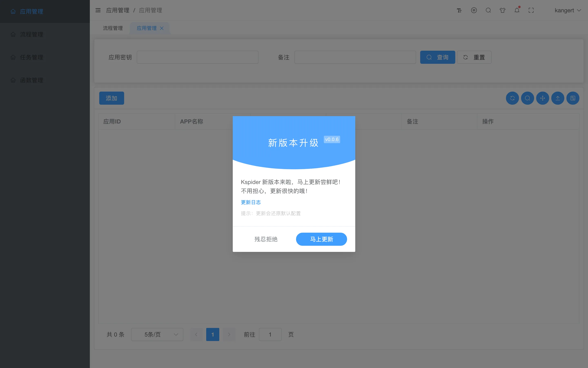Image resolution: width=588 pixels, height=368 pixels.
Task: Open 流程管理 in the sidebar menu
Action: coord(45,34)
